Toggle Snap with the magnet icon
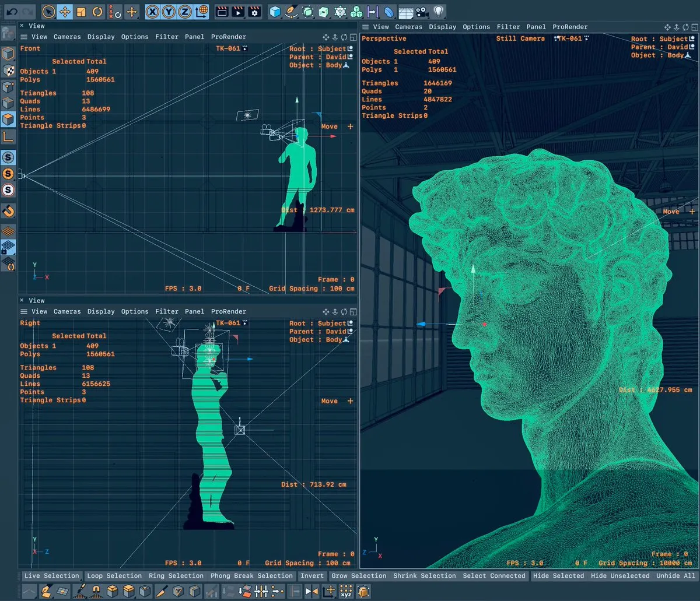The image size is (700, 601). [8, 210]
